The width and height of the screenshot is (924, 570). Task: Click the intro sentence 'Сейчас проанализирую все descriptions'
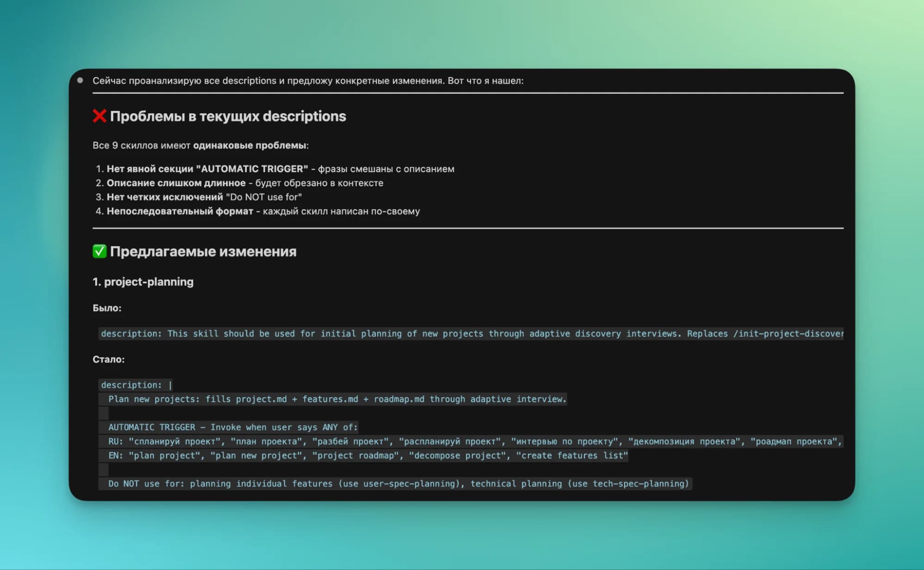coord(308,81)
